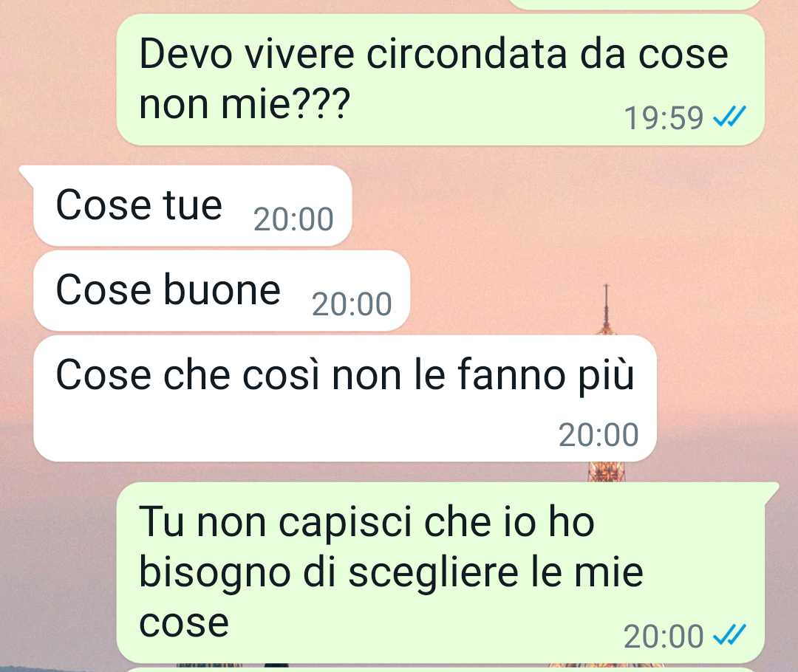798x672 pixels.
Task: Click empty wallpaper right of "Cose buone"
Action: click(509, 290)
